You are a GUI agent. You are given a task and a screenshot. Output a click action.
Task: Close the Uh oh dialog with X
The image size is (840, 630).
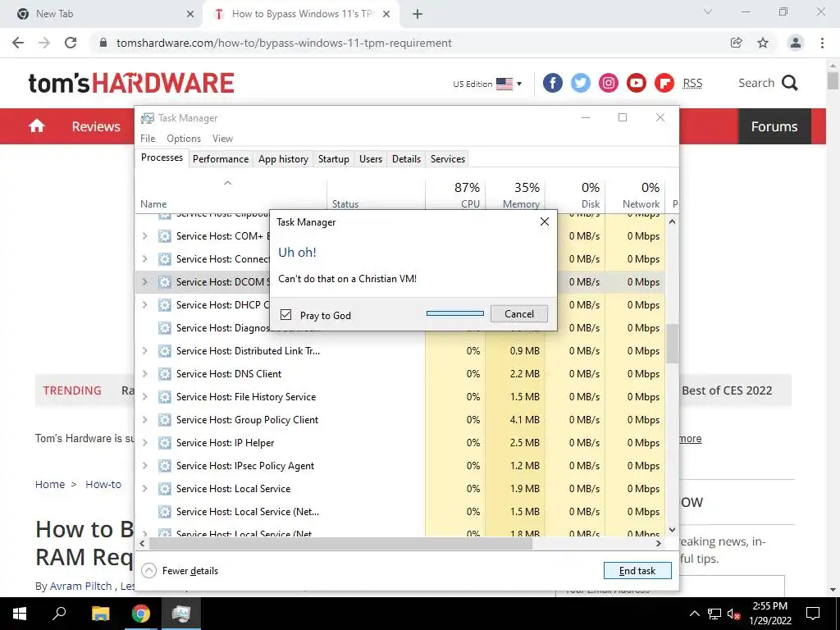[x=545, y=221]
